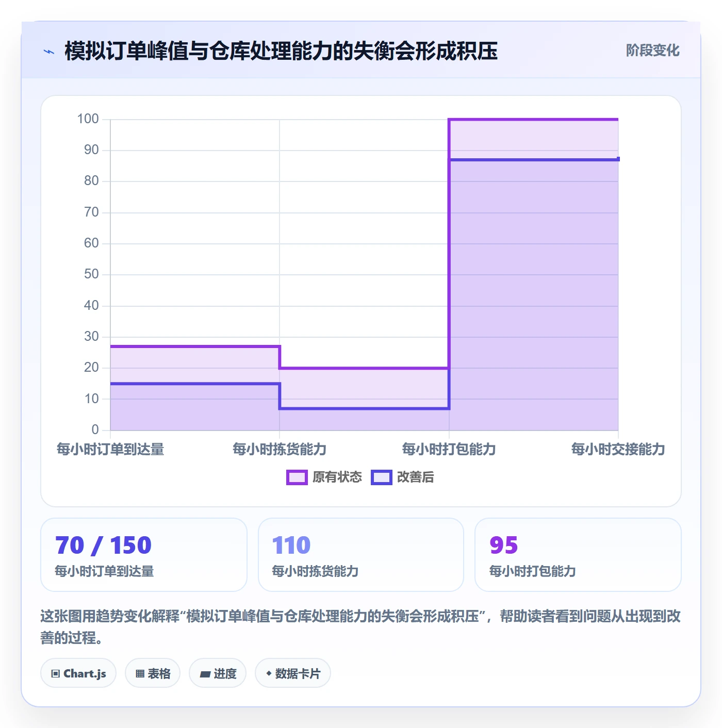Click the 改善后 legend label
The image size is (722, 728).
click(x=416, y=477)
